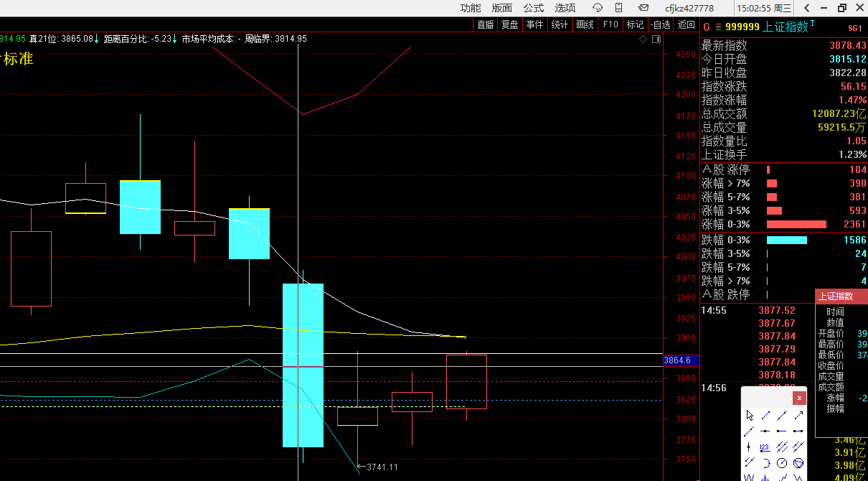This screenshot has height=481, width=868.
Task: Select the vertical line drawing tool
Action: (x=748, y=447)
